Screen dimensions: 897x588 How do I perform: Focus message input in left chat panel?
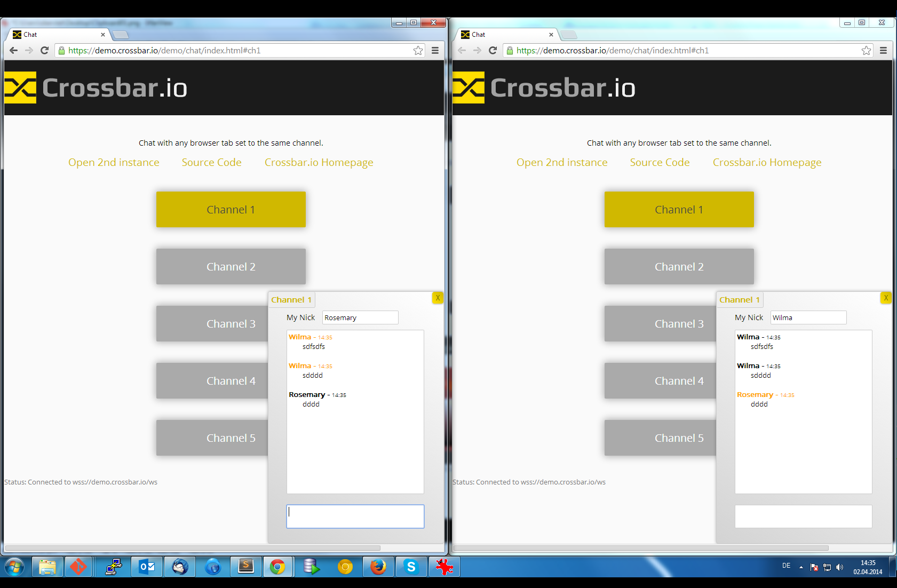pyautogui.click(x=355, y=517)
